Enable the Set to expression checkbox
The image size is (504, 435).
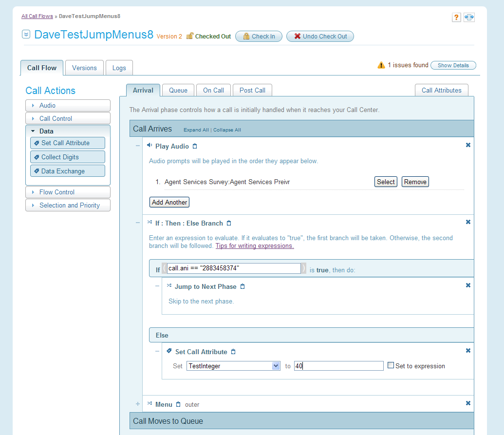(x=391, y=365)
